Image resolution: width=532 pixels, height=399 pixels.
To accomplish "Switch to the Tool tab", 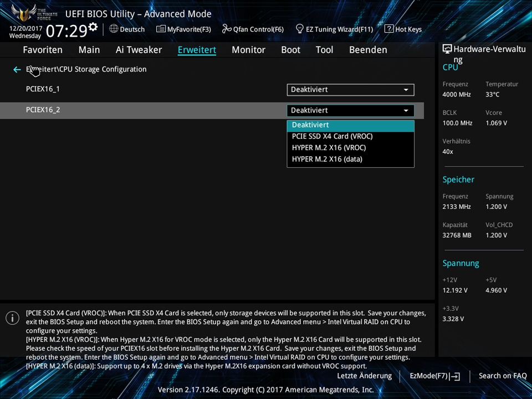I will click(324, 50).
